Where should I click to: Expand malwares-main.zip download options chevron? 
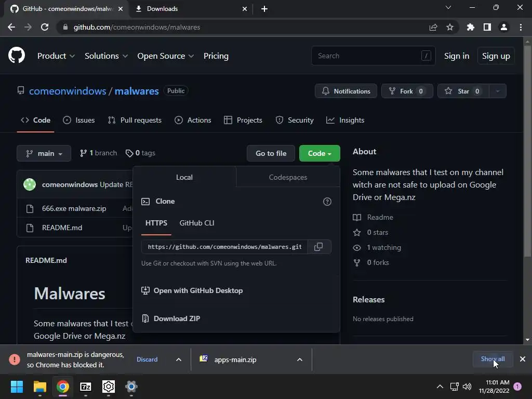coord(179,360)
